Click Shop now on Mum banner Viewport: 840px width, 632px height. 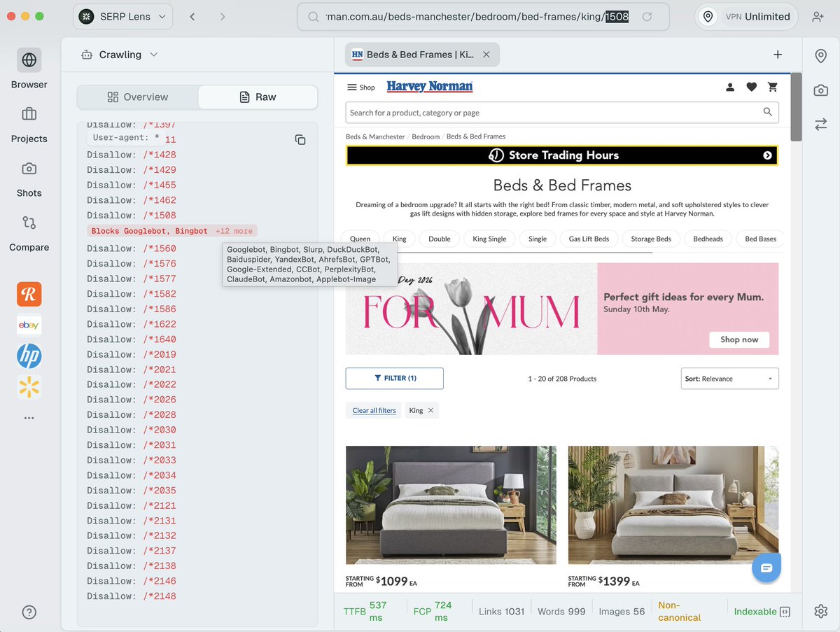coord(739,339)
